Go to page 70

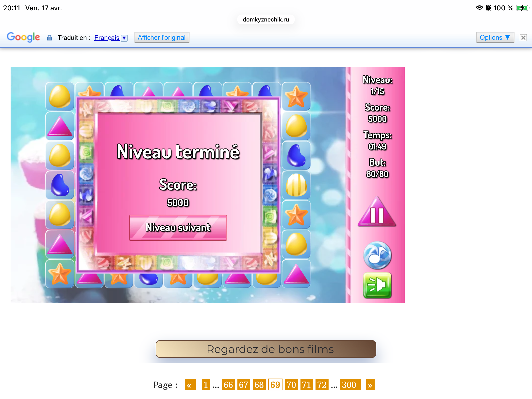(291, 385)
